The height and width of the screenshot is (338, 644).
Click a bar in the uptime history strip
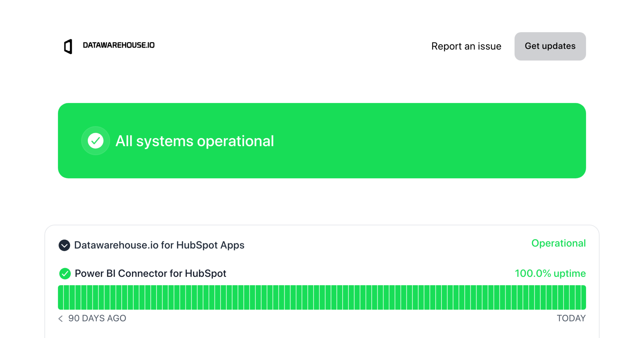tap(322, 297)
